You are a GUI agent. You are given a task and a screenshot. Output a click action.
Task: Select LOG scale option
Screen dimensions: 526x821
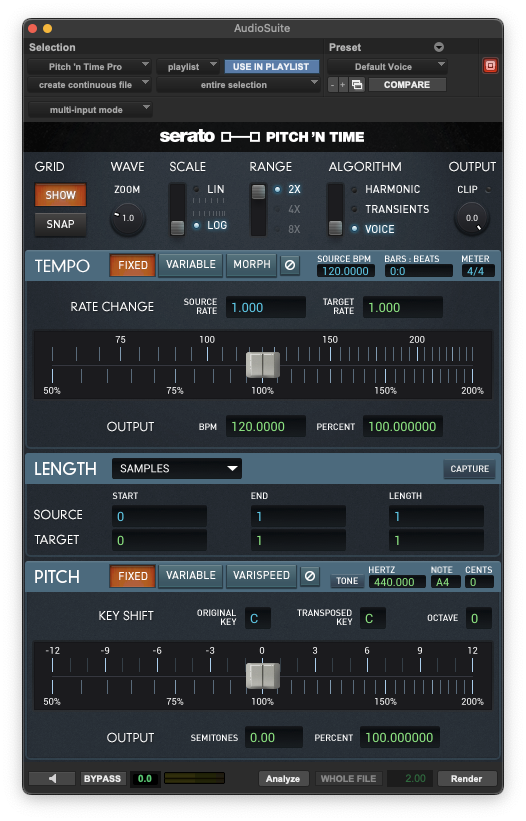pyautogui.click(x=210, y=225)
